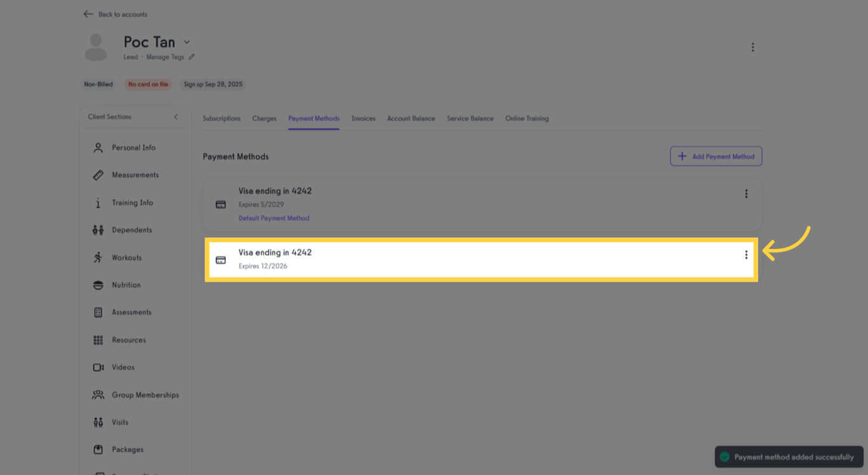Switch to the Subscriptions tab

(x=222, y=119)
